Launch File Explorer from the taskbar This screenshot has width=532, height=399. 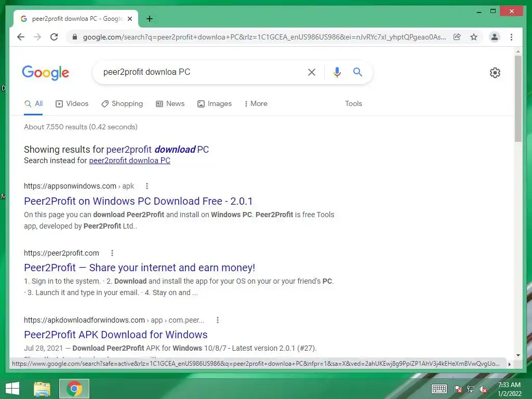pos(42,389)
